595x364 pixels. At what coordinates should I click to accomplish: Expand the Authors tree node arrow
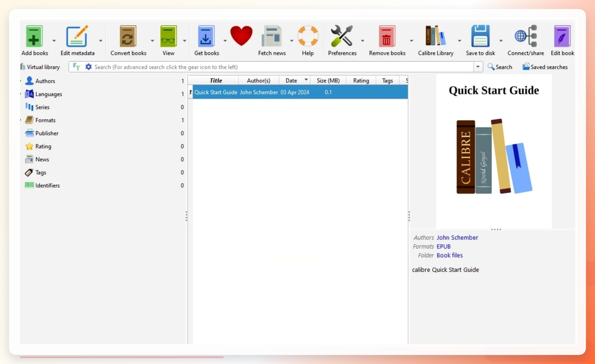[21, 81]
